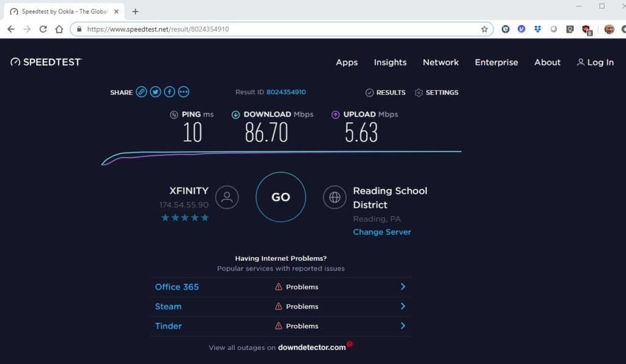This screenshot has height=364, width=626.
Task: Open the Dropbox extension icon
Action: [x=537, y=29]
